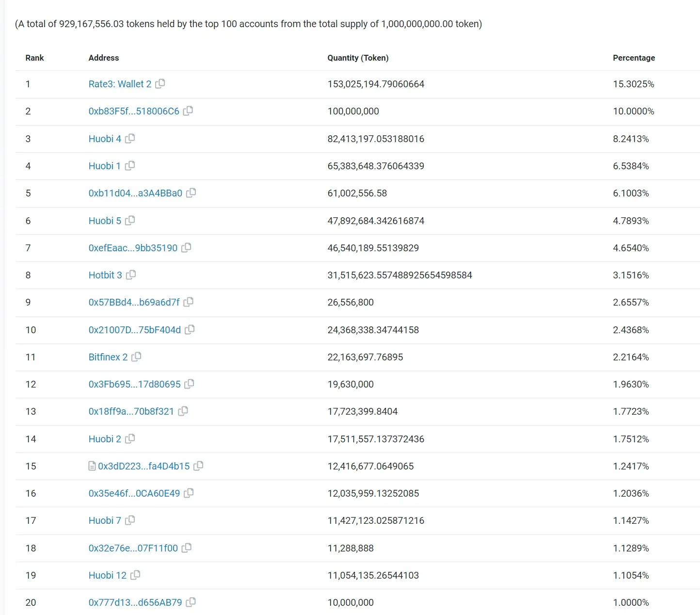Copy the Huobi 1 address
The width and height of the screenshot is (700, 615).
(x=130, y=165)
